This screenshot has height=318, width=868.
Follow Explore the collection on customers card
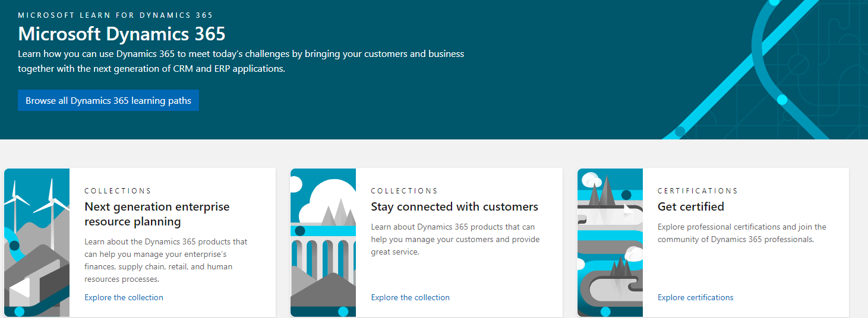click(x=410, y=297)
